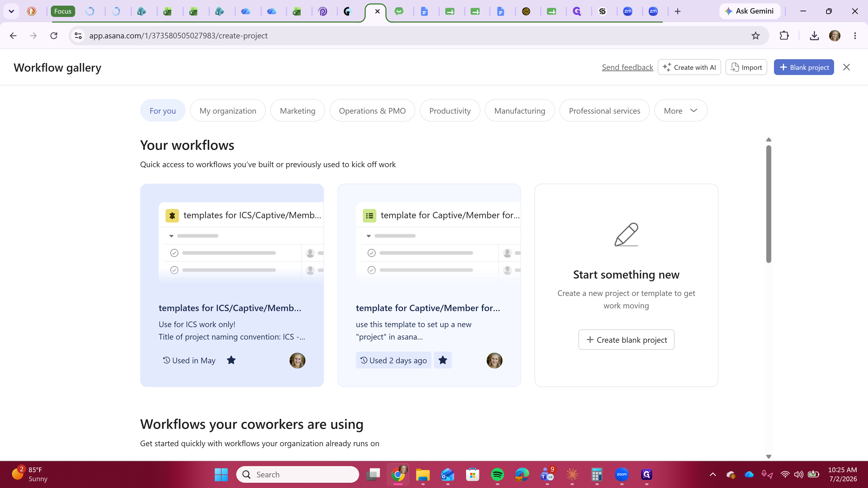Click the Windows taskbar Search box
868x488 pixels.
[297, 474]
